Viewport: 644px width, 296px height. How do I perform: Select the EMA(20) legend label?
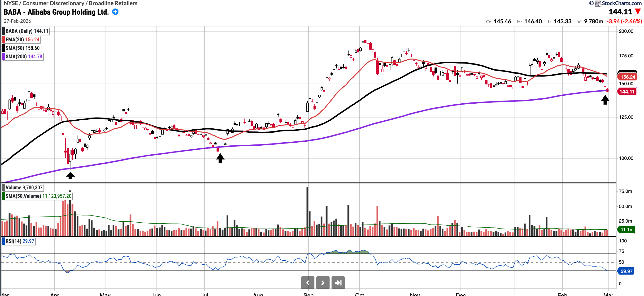tap(22, 39)
